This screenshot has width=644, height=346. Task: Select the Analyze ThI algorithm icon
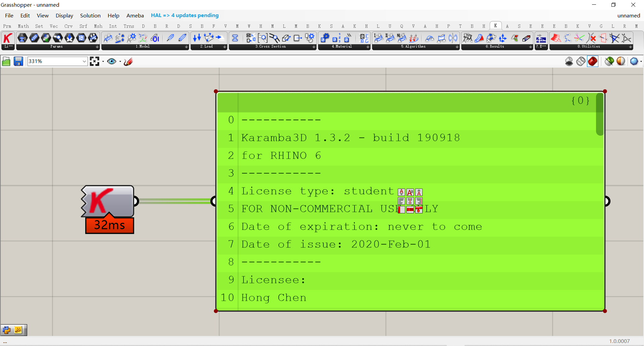[x=378, y=38]
